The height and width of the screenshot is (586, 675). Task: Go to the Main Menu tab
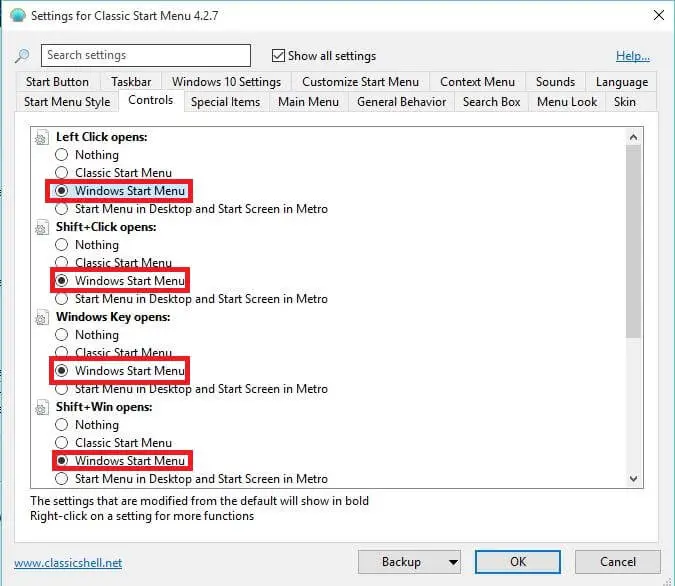coord(308,102)
